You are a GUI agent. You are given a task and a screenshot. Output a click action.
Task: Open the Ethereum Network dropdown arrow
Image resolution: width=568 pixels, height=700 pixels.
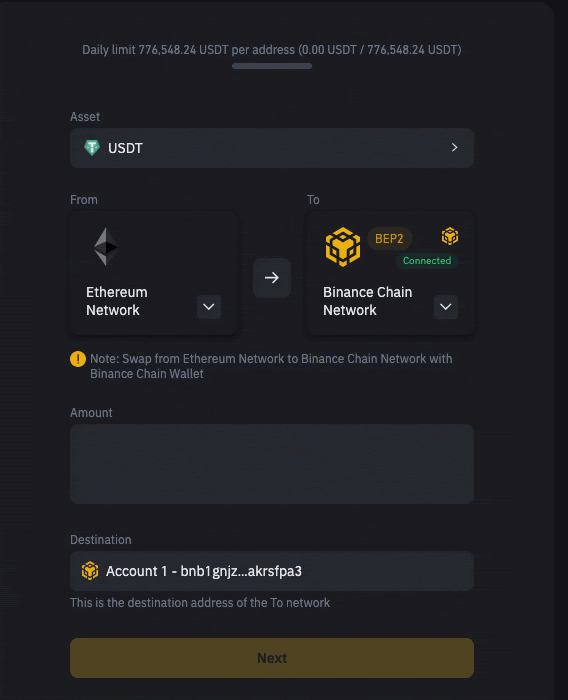click(209, 307)
